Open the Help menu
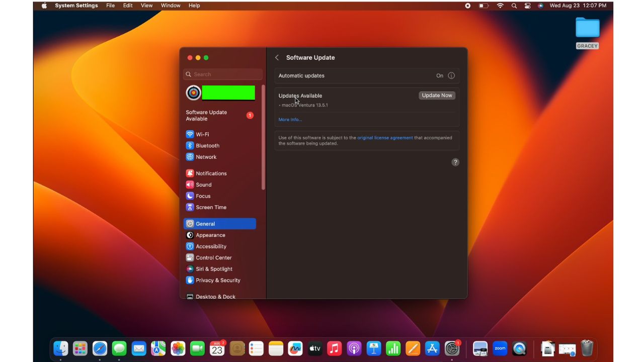The image size is (644, 362). coord(194,6)
